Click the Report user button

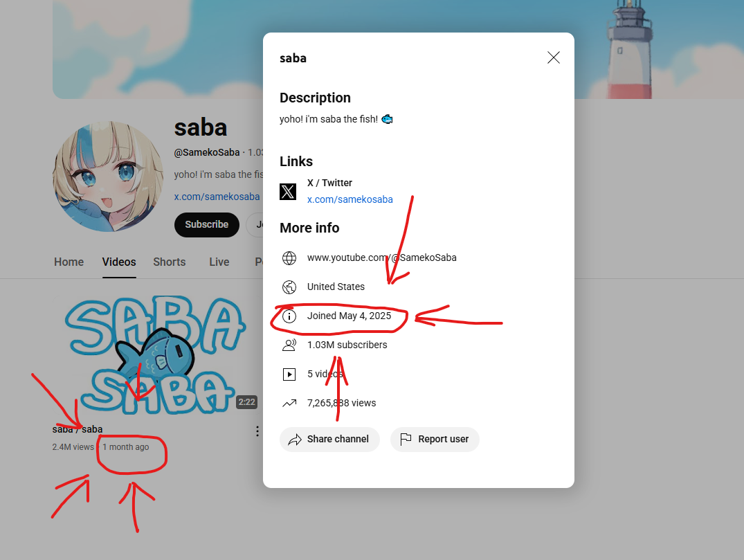[x=435, y=440]
